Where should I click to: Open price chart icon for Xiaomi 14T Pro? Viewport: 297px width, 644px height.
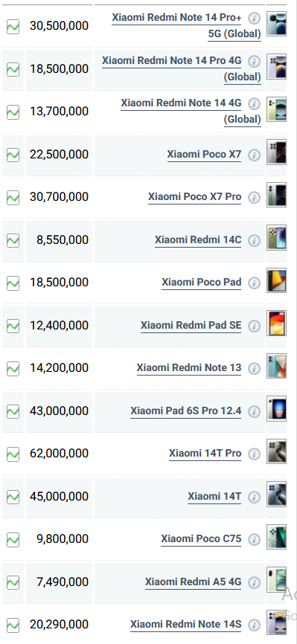13,454
